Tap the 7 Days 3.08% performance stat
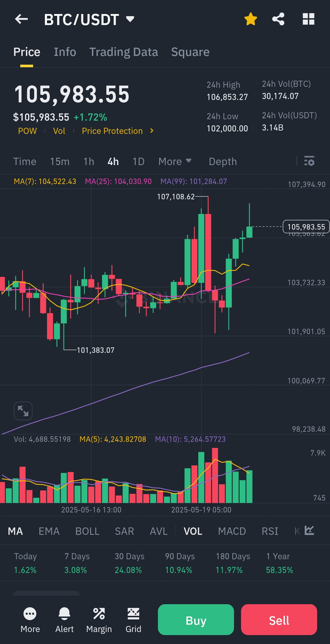The width and height of the screenshot is (330, 644). click(77, 563)
